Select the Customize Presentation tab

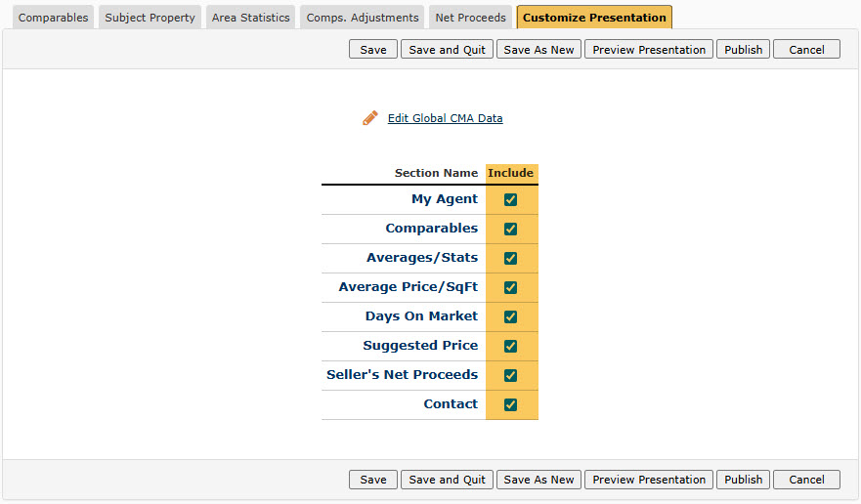tap(594, 18)
